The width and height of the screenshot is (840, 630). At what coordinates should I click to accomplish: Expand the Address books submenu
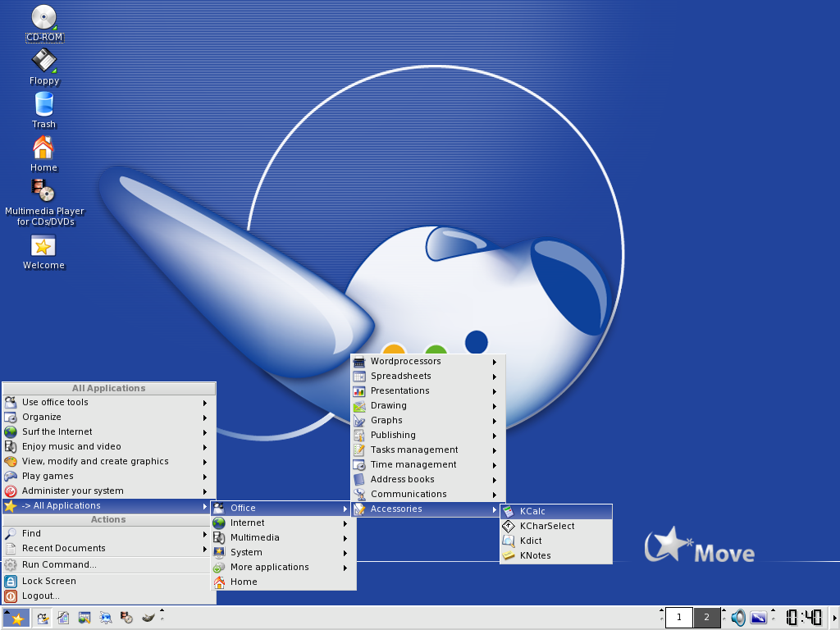tap(427, 479)
